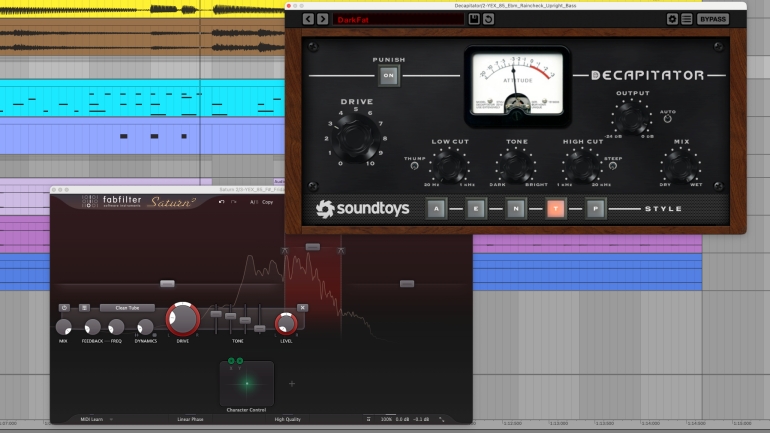Screen dimensions: 770x433
Task: Click the Y source dot on Character Control
Action: point(240,361)
